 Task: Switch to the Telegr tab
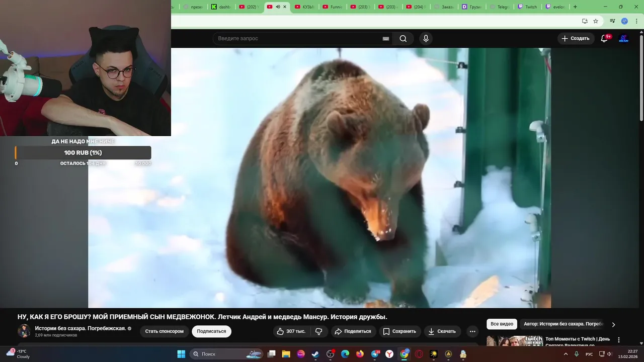tap(499, 7)
